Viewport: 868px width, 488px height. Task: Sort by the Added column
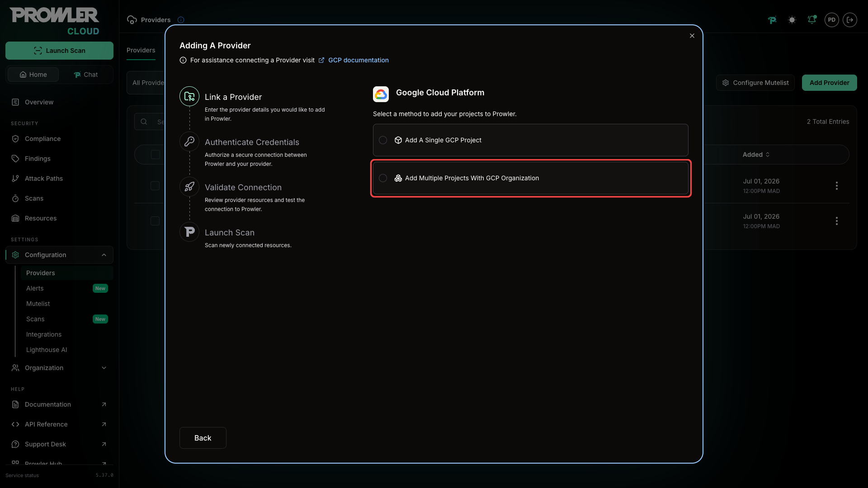(756, 155)
